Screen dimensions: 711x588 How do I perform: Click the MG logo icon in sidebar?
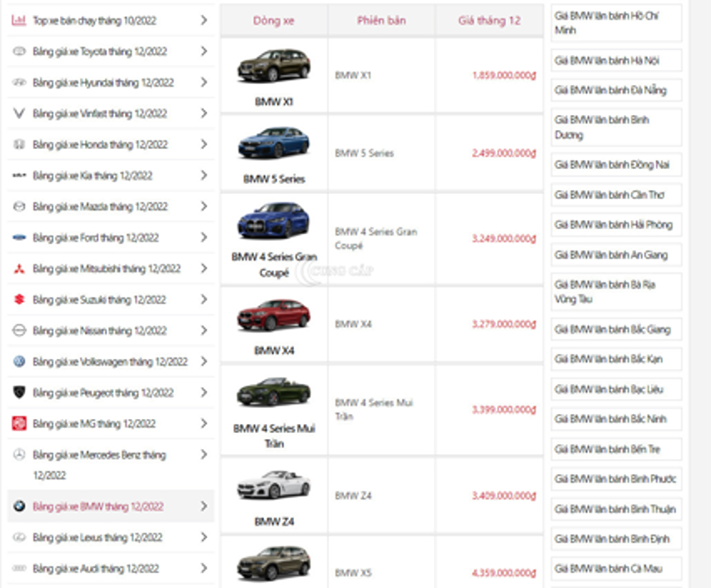(18, 424)
